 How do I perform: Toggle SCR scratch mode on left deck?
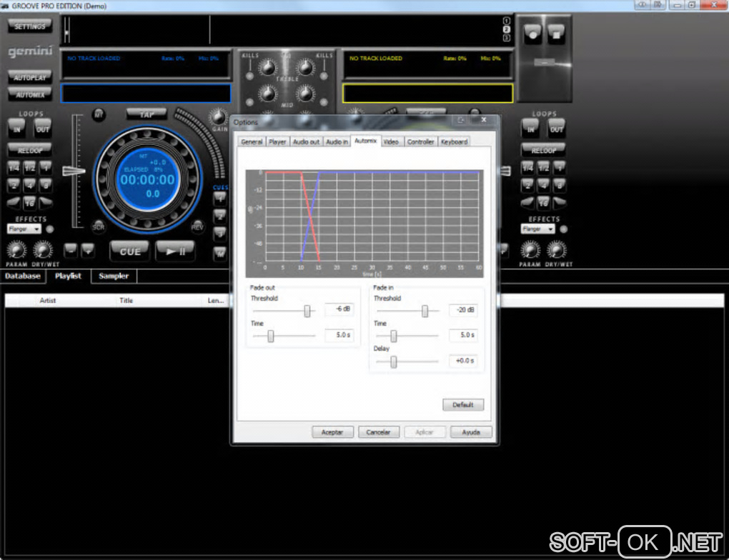pos(98,227)
